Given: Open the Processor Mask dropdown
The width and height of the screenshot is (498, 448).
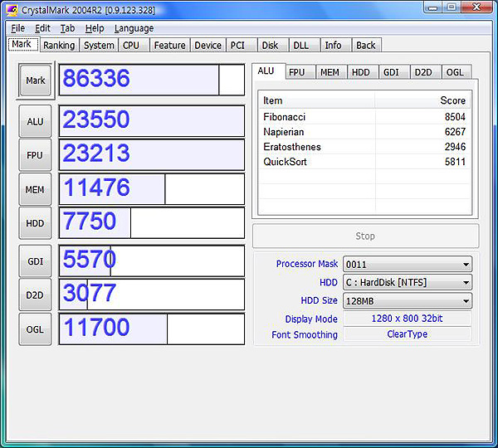Looking at the screenshot, I should [x=408, y=264].
